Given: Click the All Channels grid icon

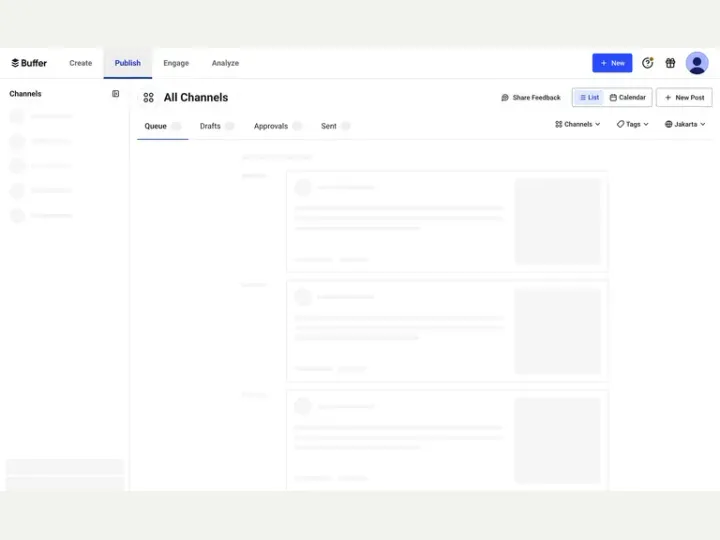Looking at the screenshot, I should 148,97.
